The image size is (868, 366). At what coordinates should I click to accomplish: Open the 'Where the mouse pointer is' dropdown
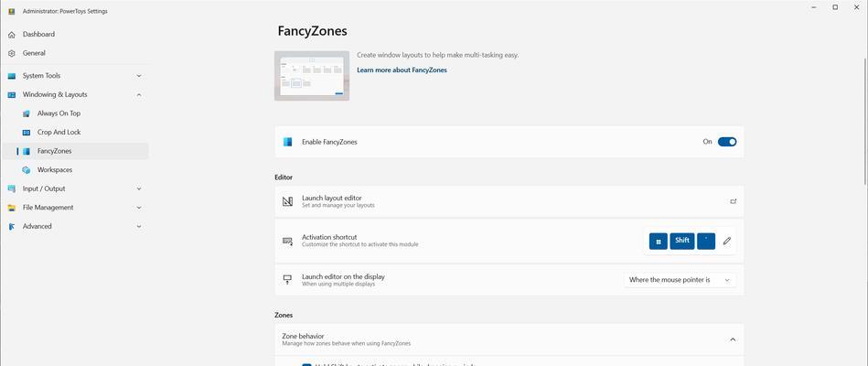tap(680, 280)
